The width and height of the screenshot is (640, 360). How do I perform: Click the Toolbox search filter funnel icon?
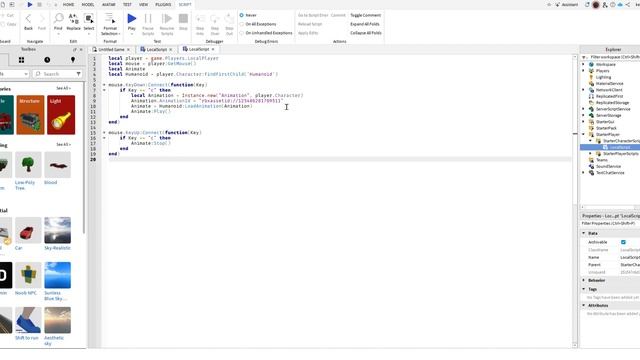[x=78, y=74]
